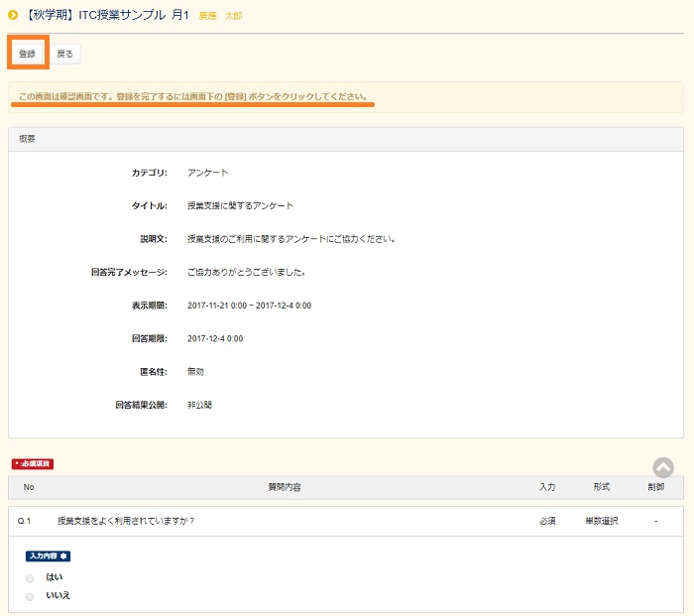Click the No column header
The image size is (694, 616).
coord(29,487)
